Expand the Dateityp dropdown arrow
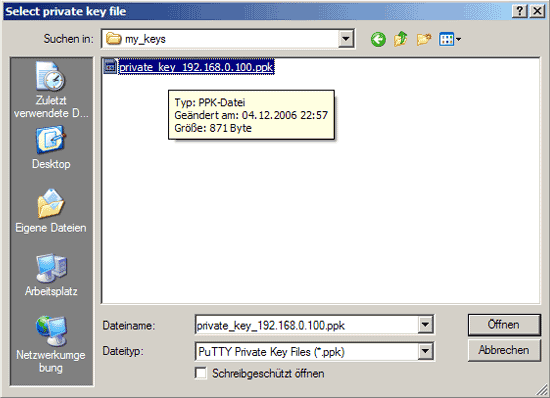Image resolution: width=550 pixels, height=398 pixels. pyautogui.click(x=425, y=351)
